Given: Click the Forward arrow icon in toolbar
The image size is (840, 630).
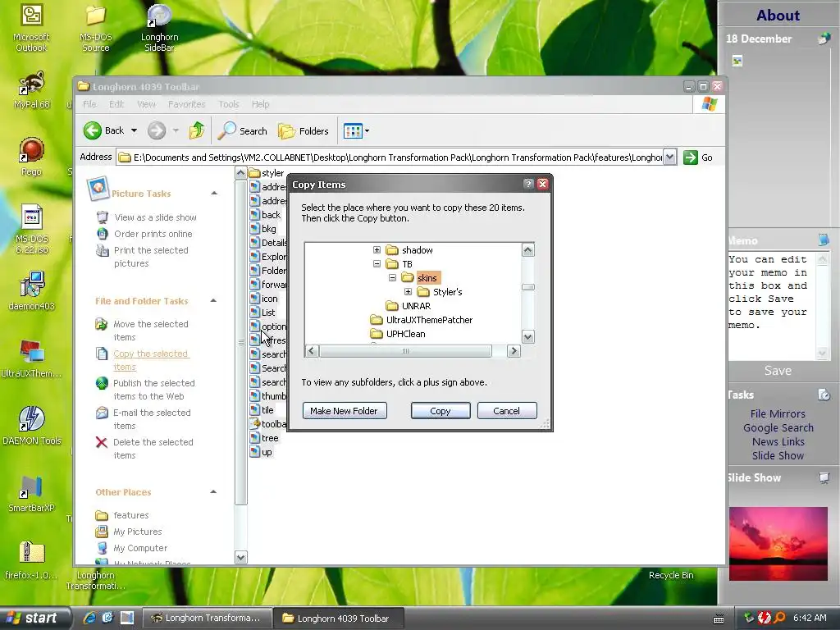Looking at the screenshot, I should [x=157, y=130].
